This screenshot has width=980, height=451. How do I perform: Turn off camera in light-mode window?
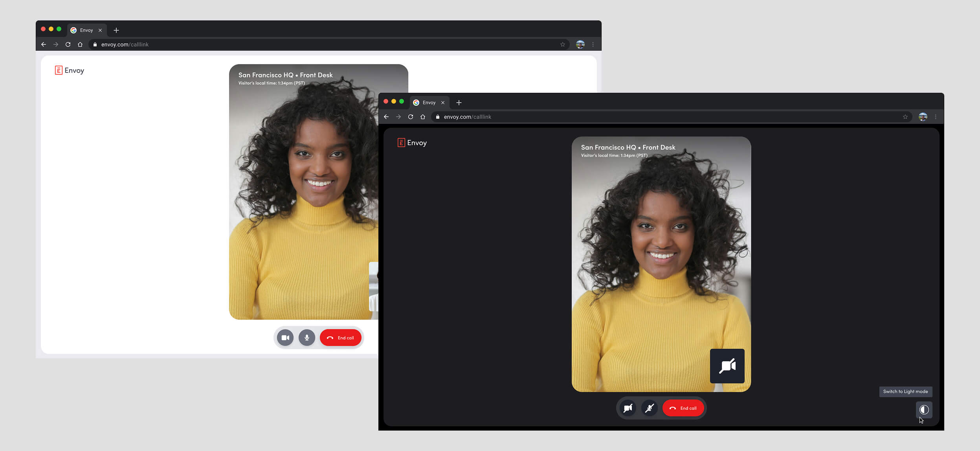tap(285, 338)
